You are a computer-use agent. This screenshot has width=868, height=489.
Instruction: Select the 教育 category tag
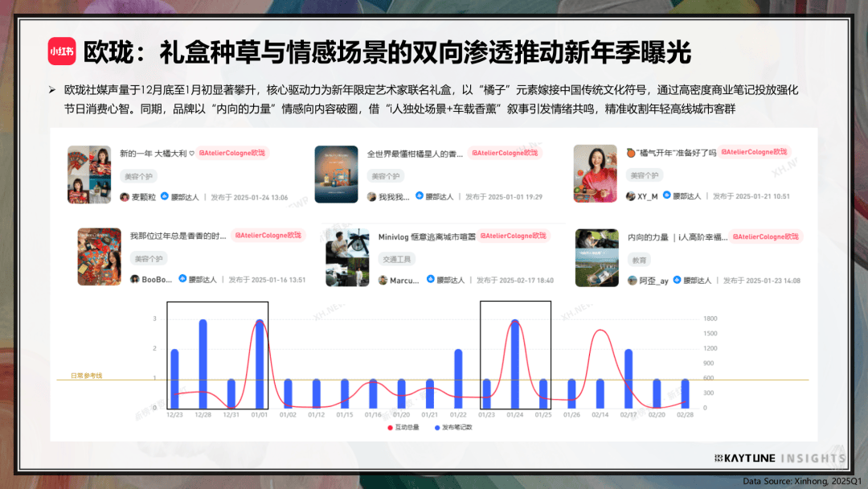click(x=640, y=260)
